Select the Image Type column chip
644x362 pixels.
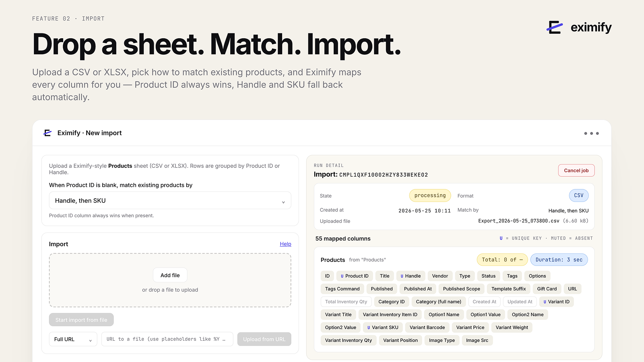tap(442, 340)
